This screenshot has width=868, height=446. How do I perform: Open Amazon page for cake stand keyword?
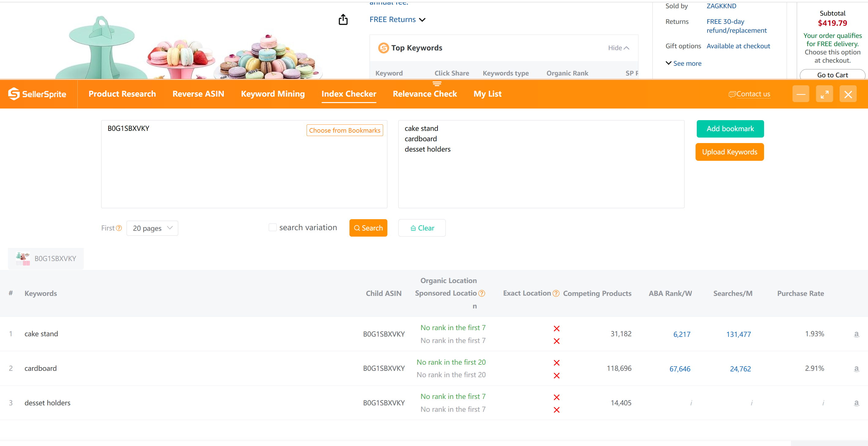pos(856,334)
